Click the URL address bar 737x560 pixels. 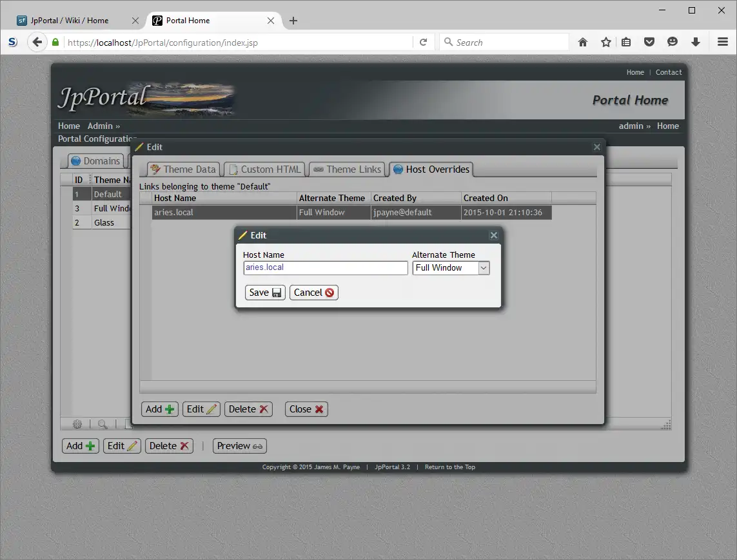(239, 43)
